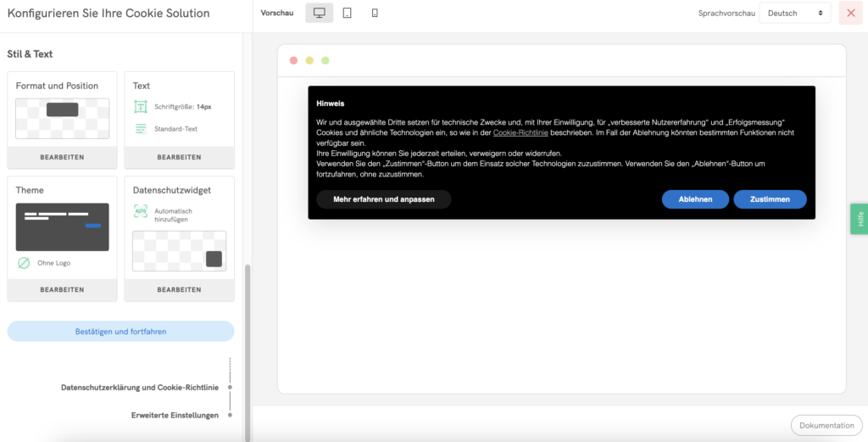This screenshot has height=442, width=868.
Task: Click Bearbeiten under the Theme card
Action: [x=62, y=289]
